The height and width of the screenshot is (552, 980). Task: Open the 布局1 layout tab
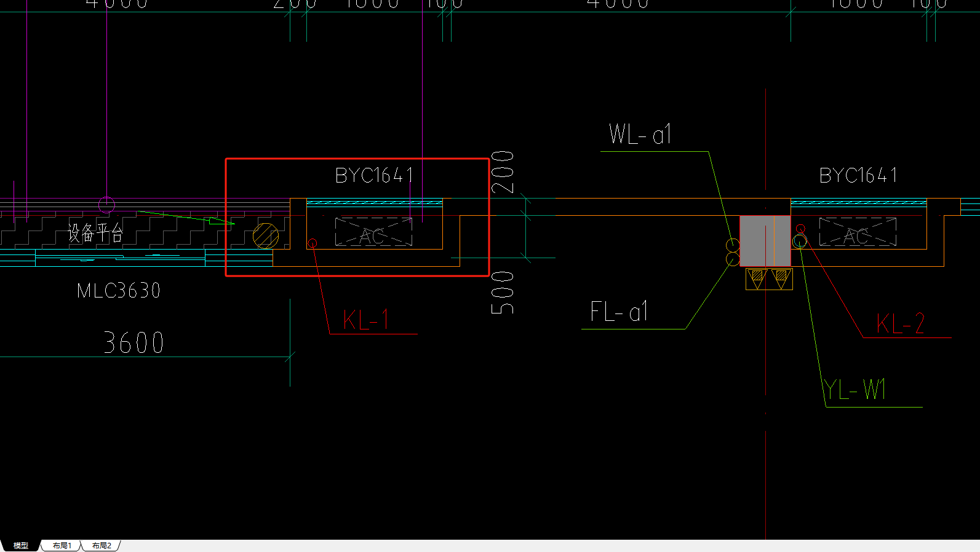click(62, 545)
